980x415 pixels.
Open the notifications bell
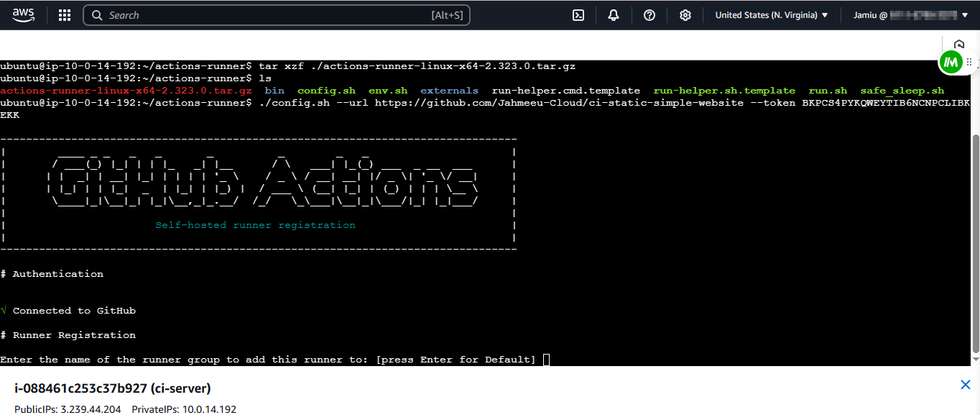(614, 15)
